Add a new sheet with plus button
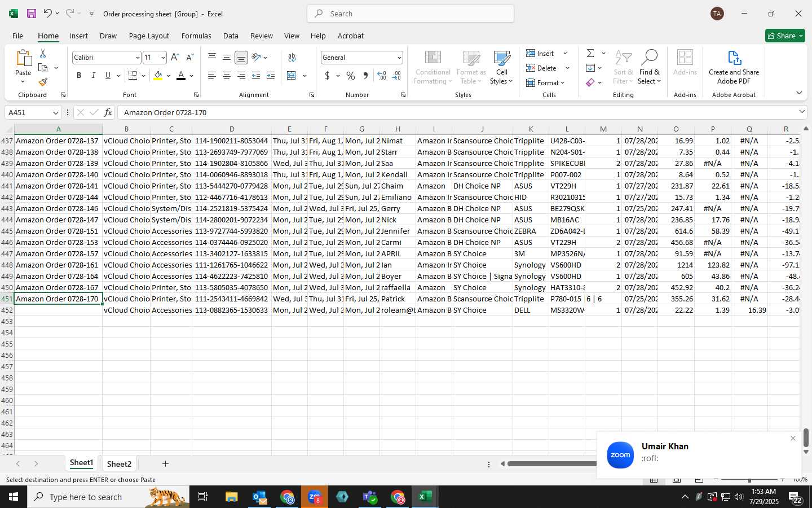This screenshot has height=508, width=812. (x=165, y=464)
